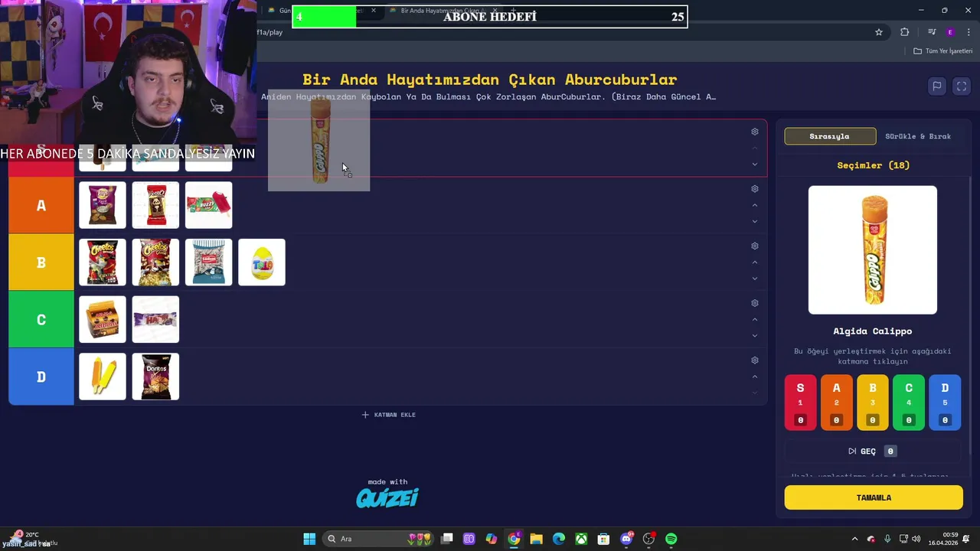
Task: Move the S tier row down
Action: pos(754,165)
